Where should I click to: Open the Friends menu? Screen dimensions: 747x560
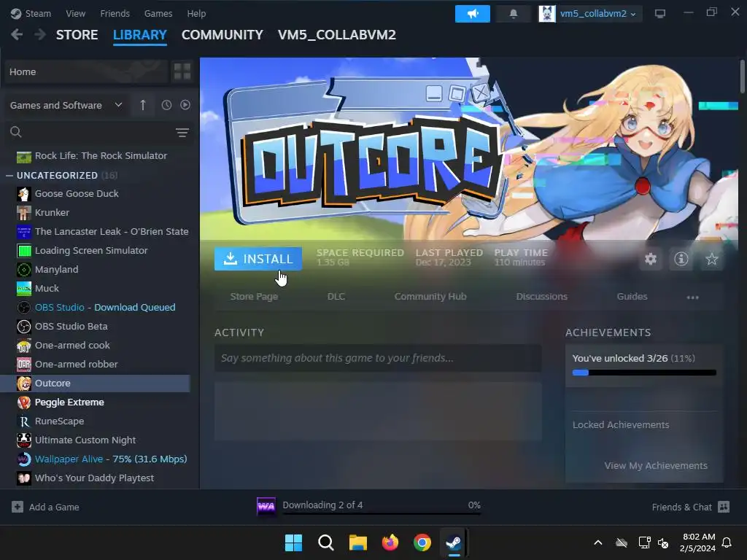(115, 13)
